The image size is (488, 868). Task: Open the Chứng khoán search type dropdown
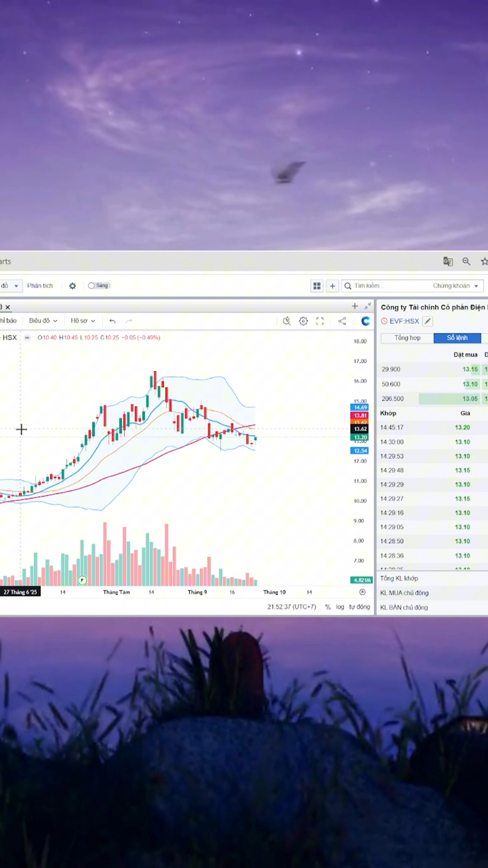point(455,286)
